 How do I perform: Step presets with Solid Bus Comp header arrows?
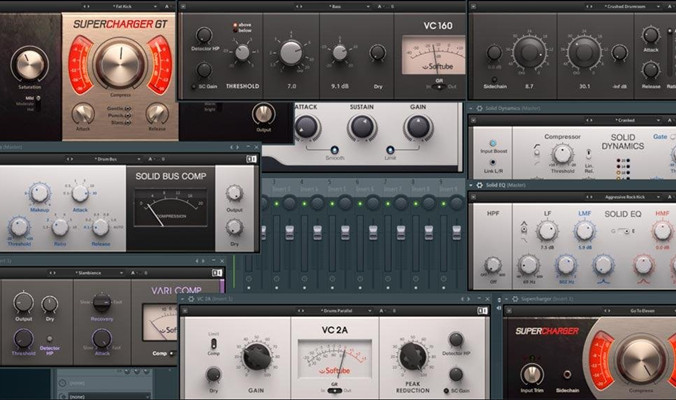(69, 159)
